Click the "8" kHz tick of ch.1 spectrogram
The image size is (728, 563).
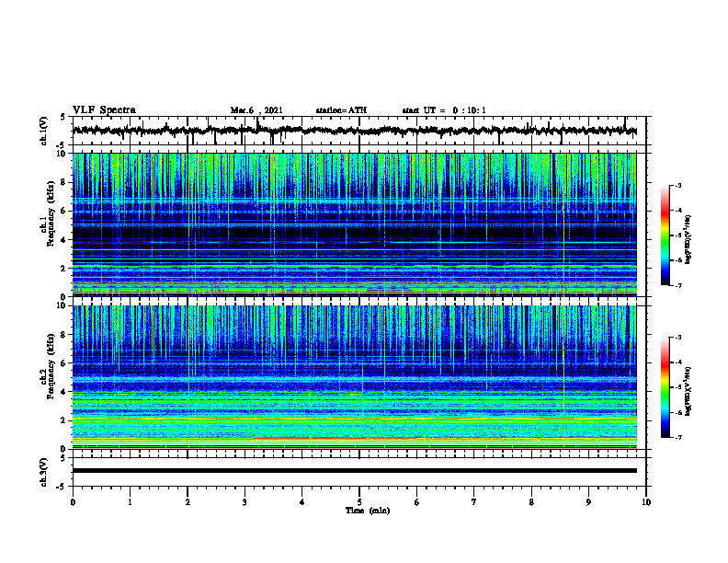pyautogui.click(x=65, y=182)
